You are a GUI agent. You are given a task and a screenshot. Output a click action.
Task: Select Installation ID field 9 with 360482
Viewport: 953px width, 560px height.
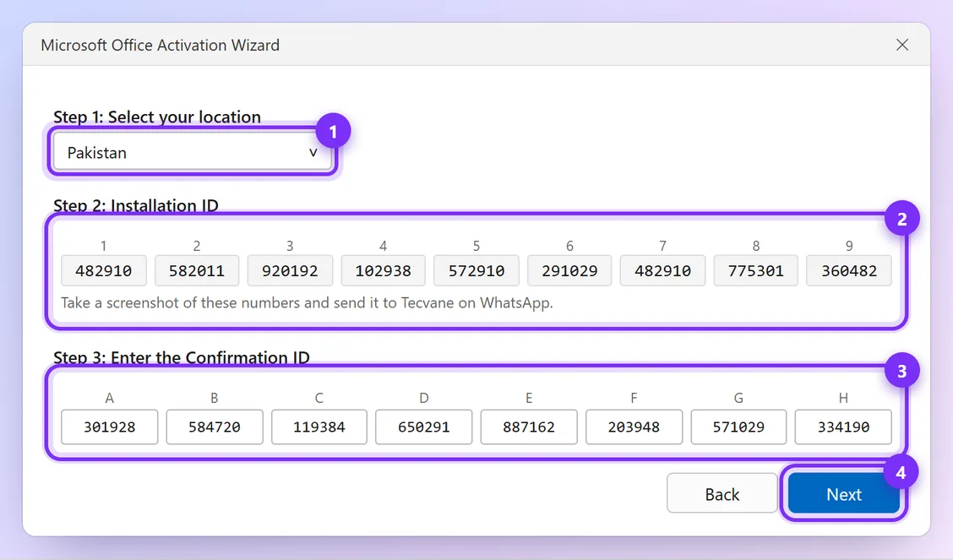[849, 271]
